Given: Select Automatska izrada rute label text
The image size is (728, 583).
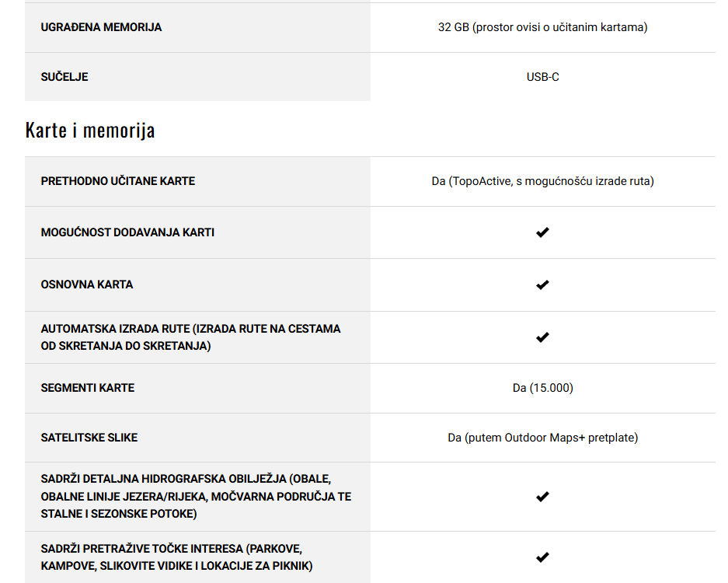Looking at the screenshot, I should tap(191, 337).
